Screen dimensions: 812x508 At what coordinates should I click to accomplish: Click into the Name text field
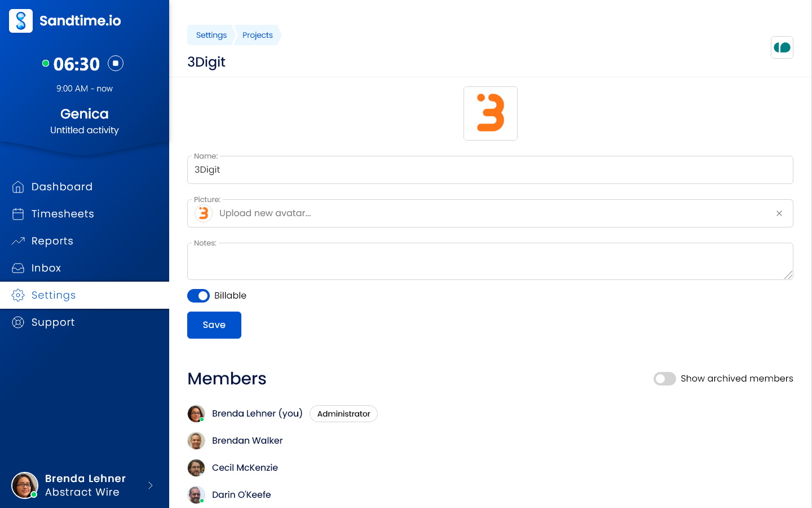[489, 170]
